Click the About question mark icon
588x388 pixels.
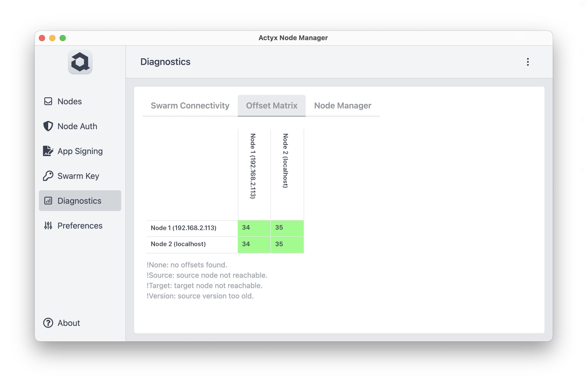pos(48,323)
